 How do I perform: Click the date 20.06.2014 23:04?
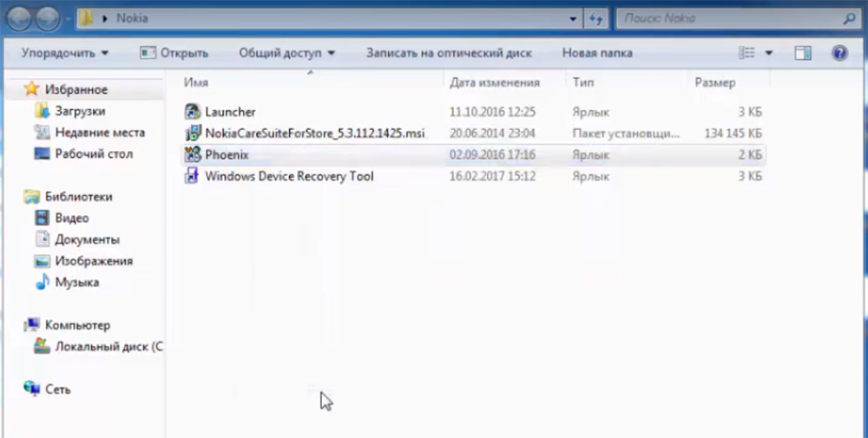[493, 134]
